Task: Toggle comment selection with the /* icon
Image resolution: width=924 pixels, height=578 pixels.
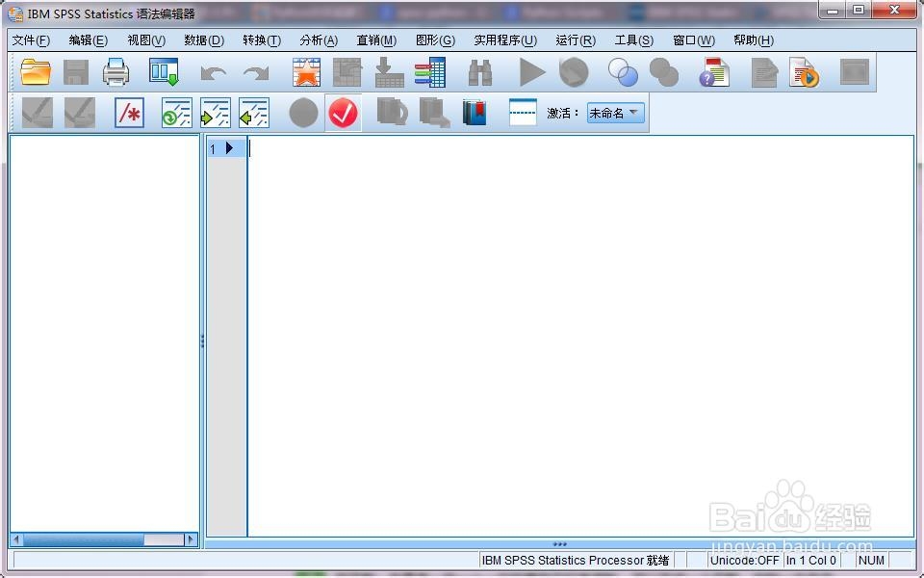Action: (129, 113)
